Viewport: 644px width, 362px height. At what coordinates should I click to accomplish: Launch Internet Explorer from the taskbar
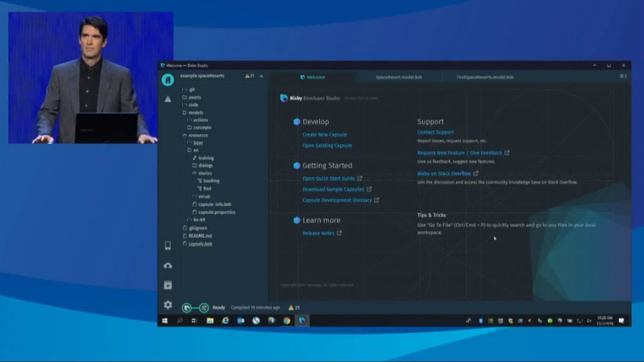point(225,321)
